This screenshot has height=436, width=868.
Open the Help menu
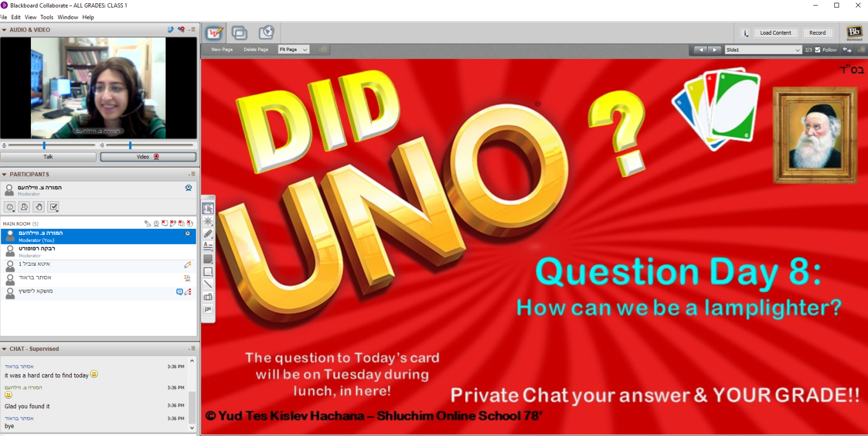(88, 17)
